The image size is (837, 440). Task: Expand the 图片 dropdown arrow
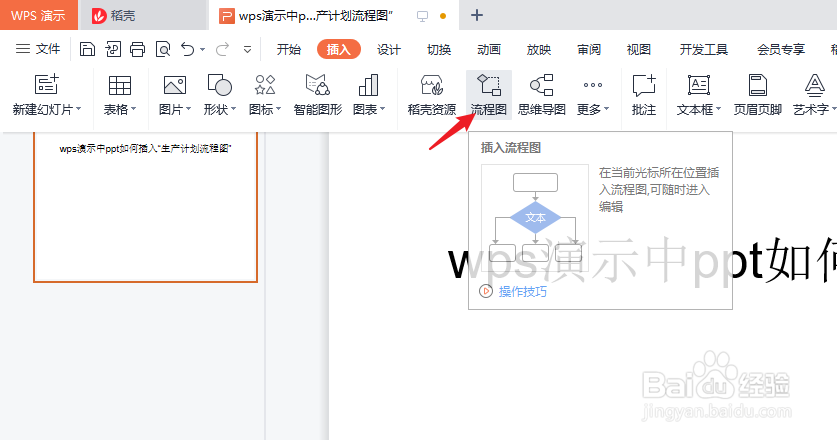click(188, 109)
